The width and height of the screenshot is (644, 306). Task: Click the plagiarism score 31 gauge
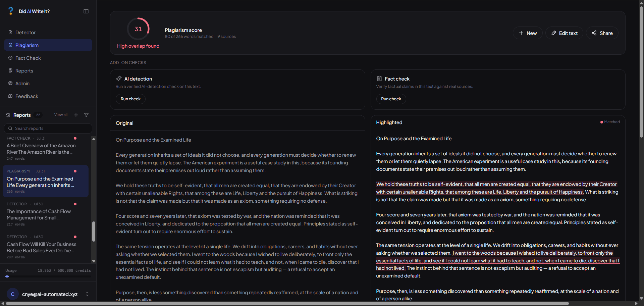coord(138,29)
